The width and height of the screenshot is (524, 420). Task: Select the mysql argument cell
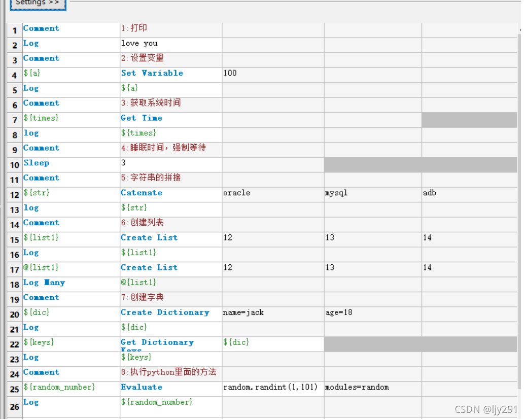[x=373, y=194]
